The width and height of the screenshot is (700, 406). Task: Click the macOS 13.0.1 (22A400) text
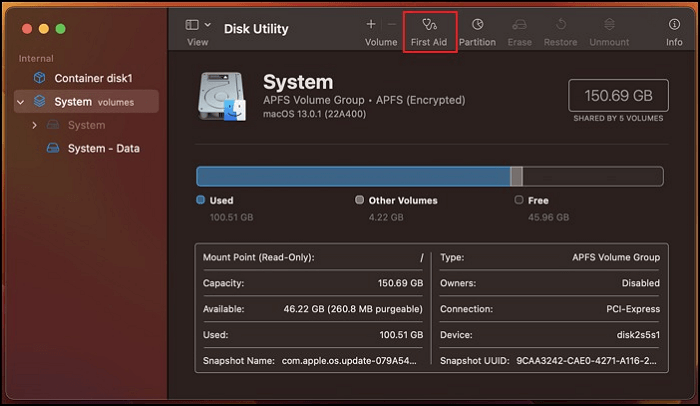(314, 114)
